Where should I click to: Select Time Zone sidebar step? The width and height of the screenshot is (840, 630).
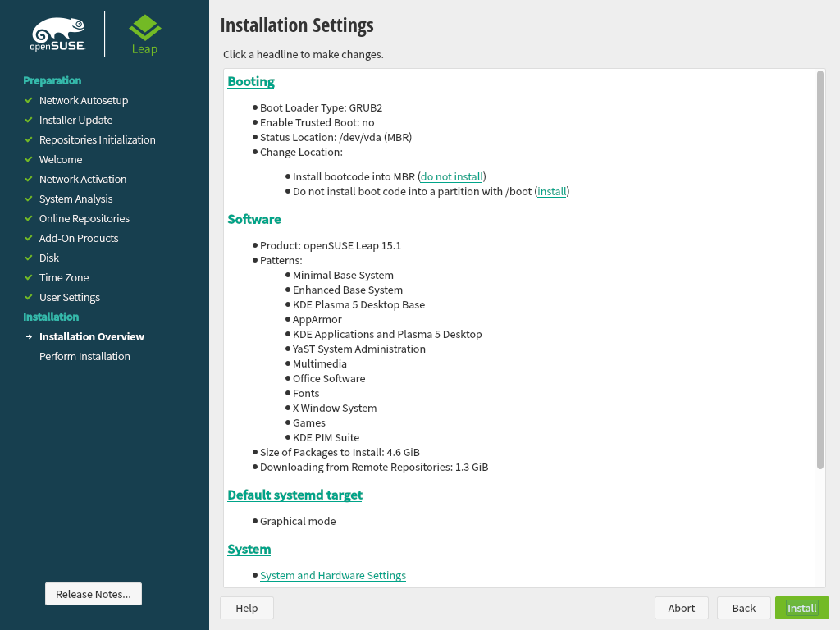64,277
